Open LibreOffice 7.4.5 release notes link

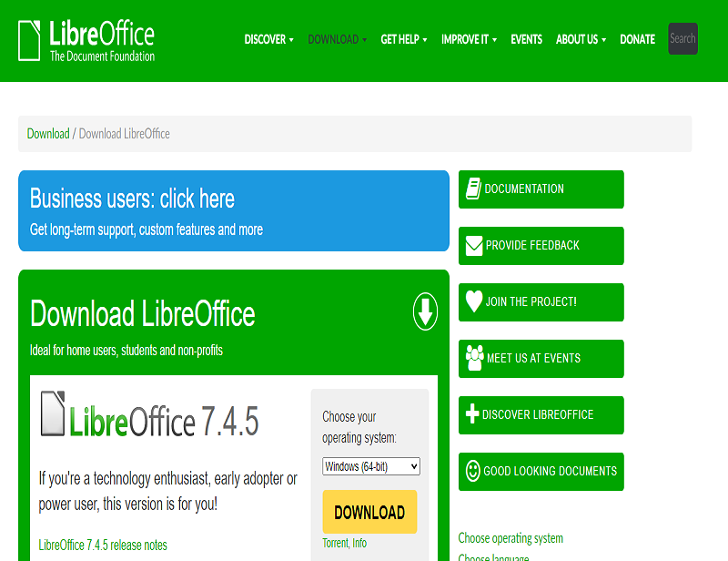[x=103, y=545]
